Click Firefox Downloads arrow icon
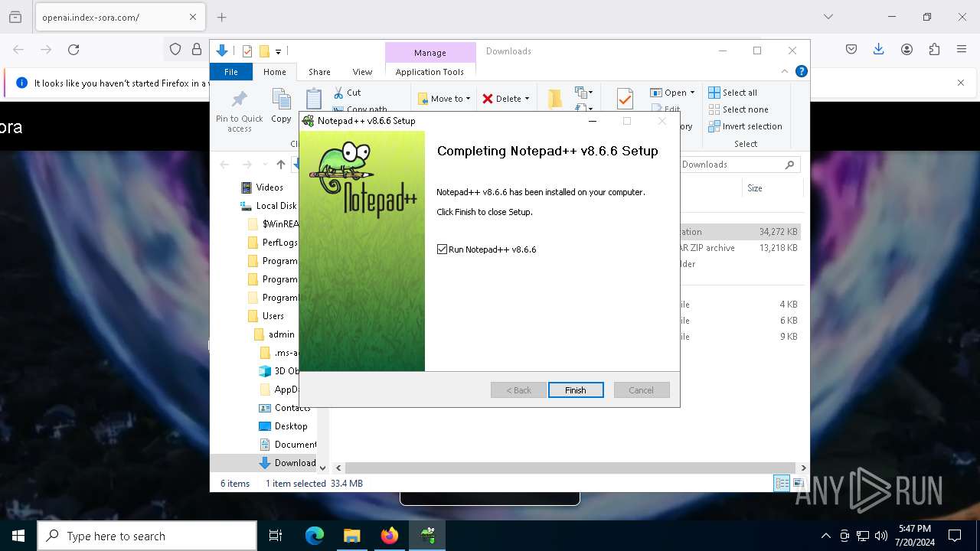This screenshot has width=980, height=551. [879, 50]
